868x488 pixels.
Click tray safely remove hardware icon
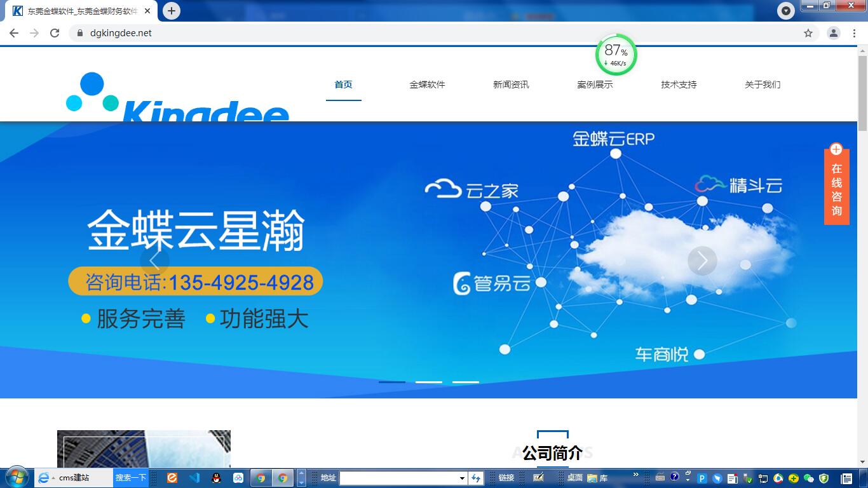click(747, 478)
